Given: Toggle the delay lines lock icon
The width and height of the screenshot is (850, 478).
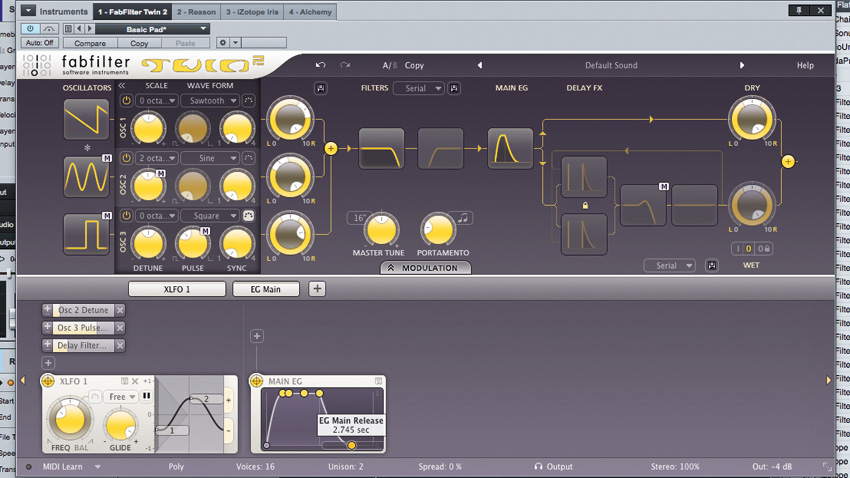Looking at the screenshot, I should pos(585,206).
